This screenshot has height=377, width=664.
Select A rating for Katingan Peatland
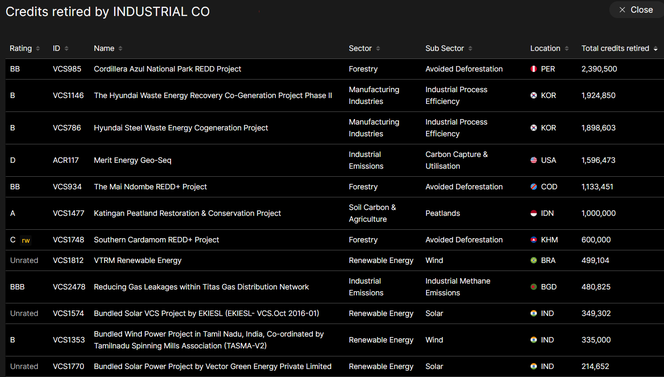pos(13,213)
